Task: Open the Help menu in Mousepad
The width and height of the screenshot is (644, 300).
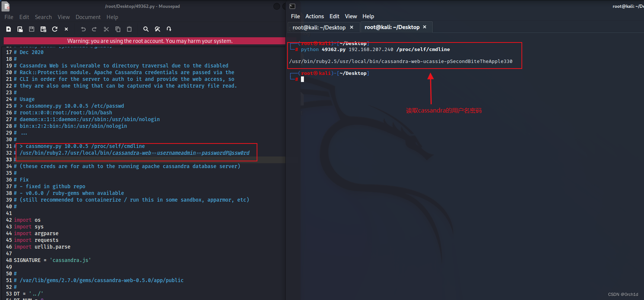Action: 112,17
